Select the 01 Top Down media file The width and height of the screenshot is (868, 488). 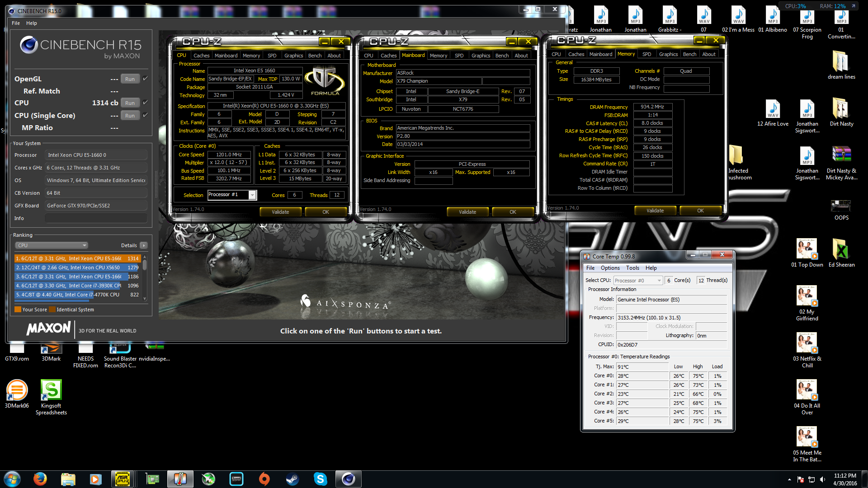[x=807, y=253]
